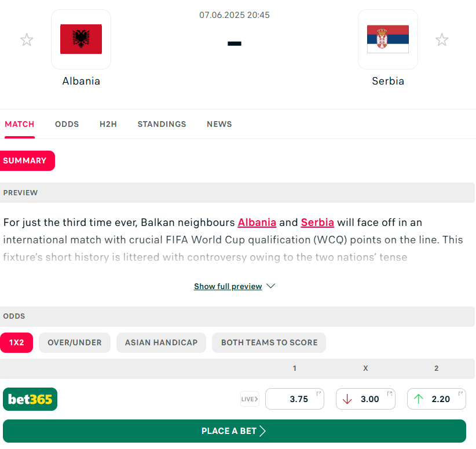The height and width of the screenshot is (449, 476).
Task: Select BOTH TEAMS TO SCORE filter
Action: coord(269,342)
